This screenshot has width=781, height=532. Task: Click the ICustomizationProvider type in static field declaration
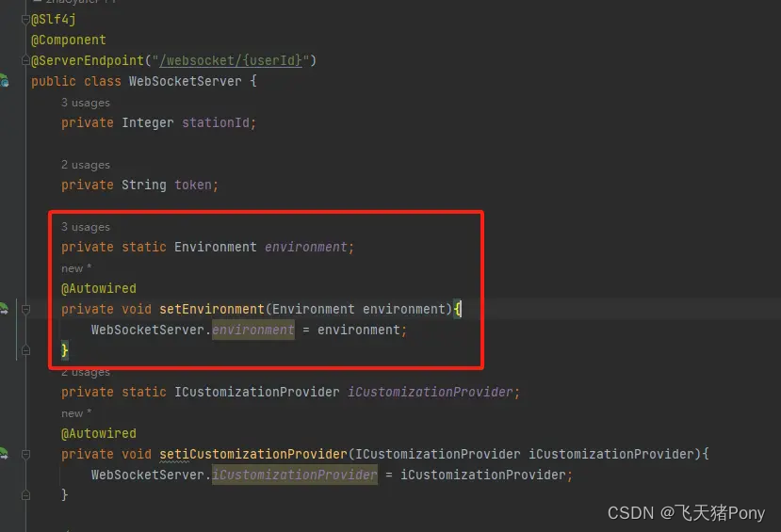(256, 392)
